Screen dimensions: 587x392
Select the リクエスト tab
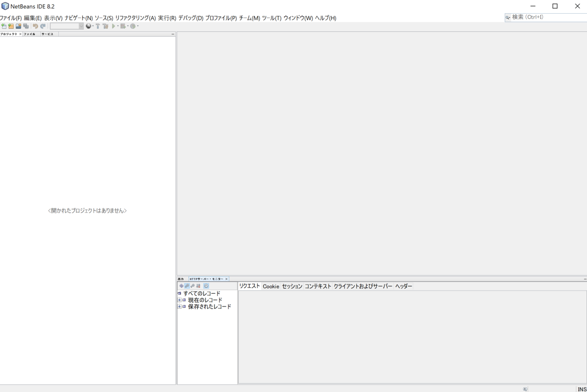point(249,286)
